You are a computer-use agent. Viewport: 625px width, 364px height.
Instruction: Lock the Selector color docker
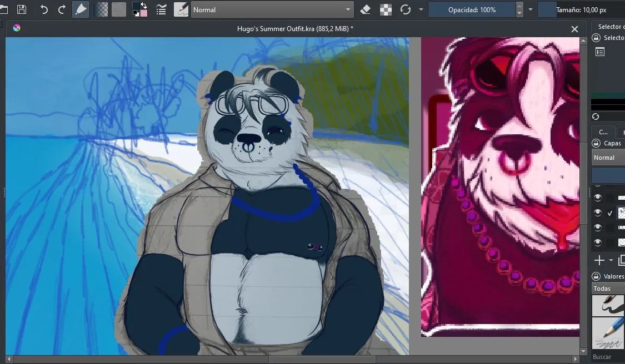click(x=596, y=37)
